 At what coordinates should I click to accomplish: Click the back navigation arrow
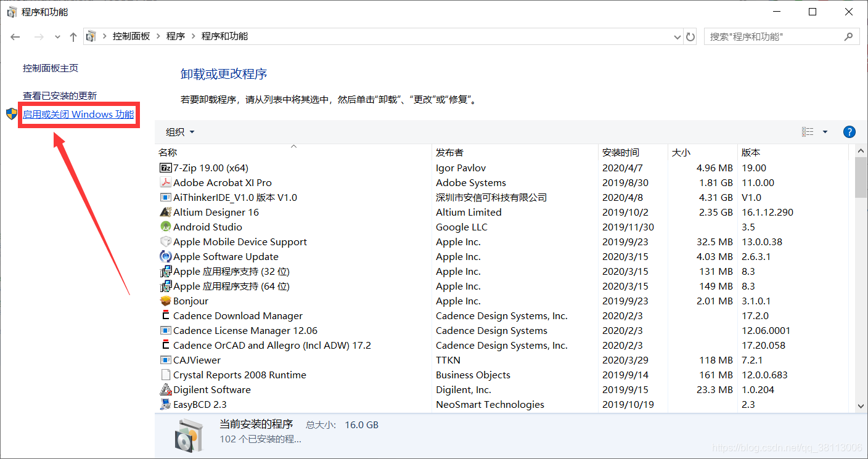point(15,37)
